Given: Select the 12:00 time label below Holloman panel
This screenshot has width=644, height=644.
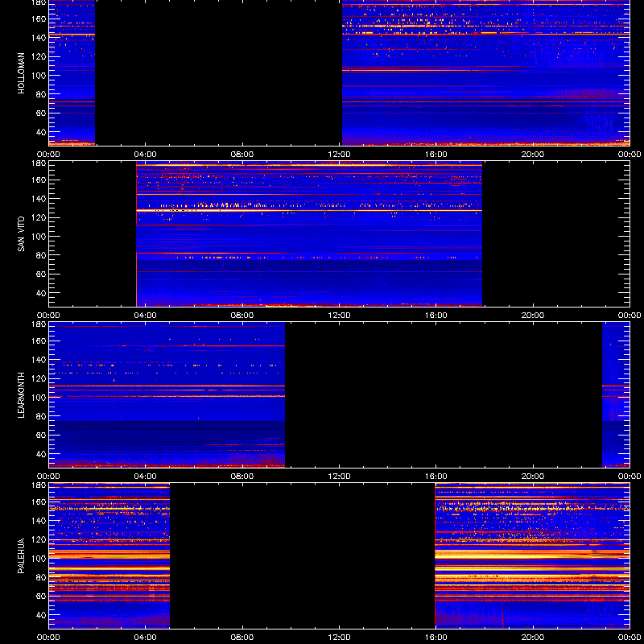Looking at the screenshot, I should pos(339,155).
